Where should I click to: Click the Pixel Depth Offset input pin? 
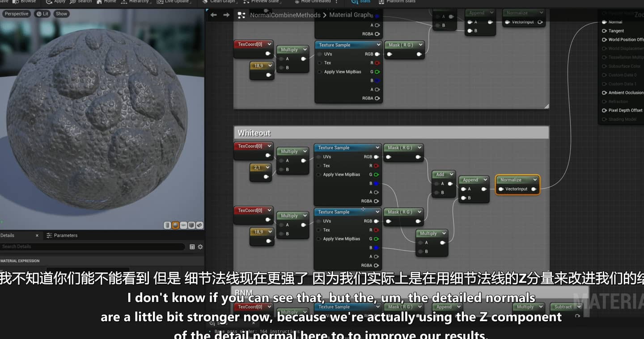[605, 110]
